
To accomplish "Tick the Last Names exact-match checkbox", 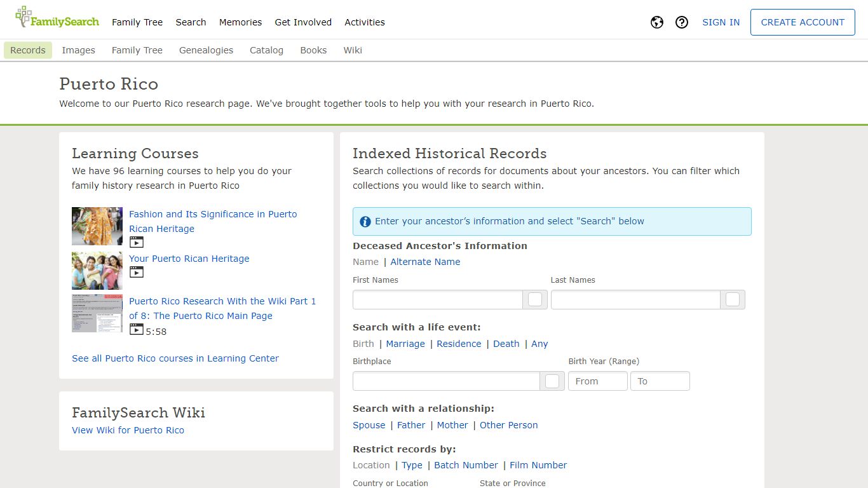I will [x=733, y=299].
